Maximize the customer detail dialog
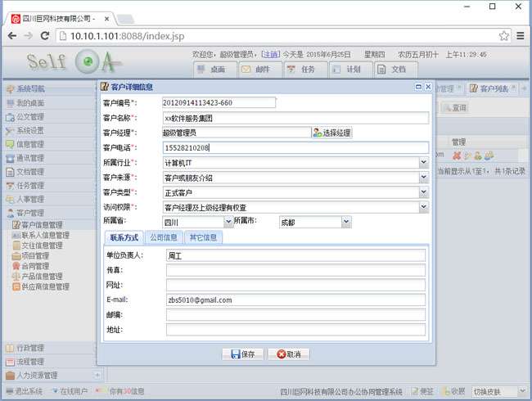This screenshot has height=401, width=532. click(417, 87)
